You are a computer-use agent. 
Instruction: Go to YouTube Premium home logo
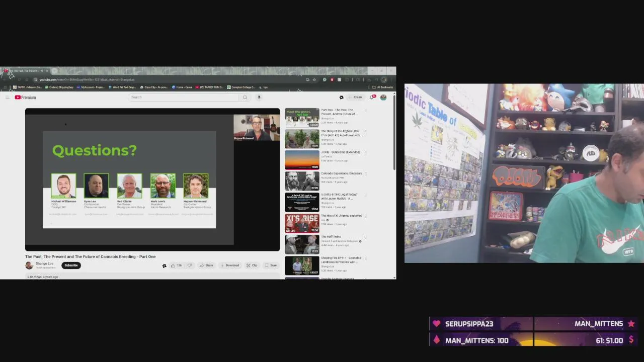[25, 98]
